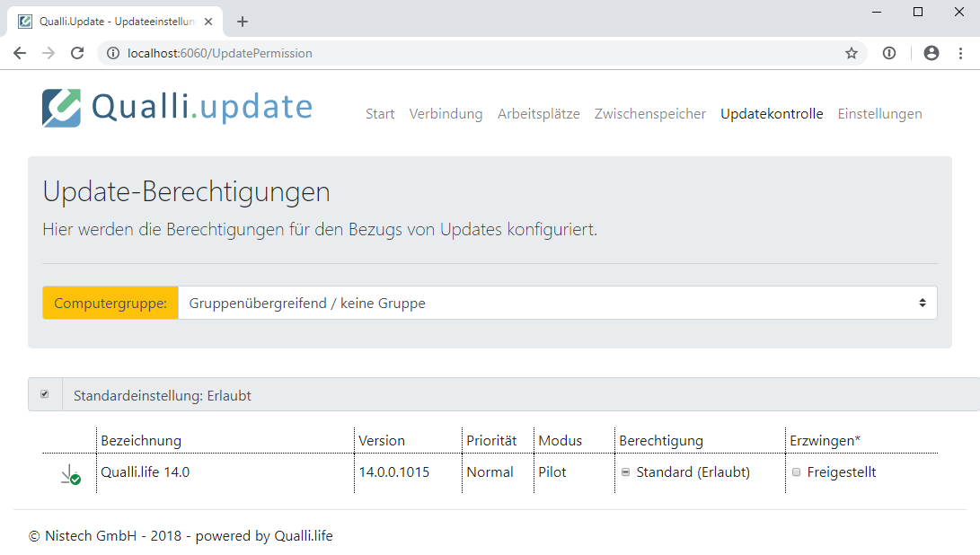Go to the Einstellungen menu item
Viewport: 980px width, 555px height.
(x=879, y=114)
